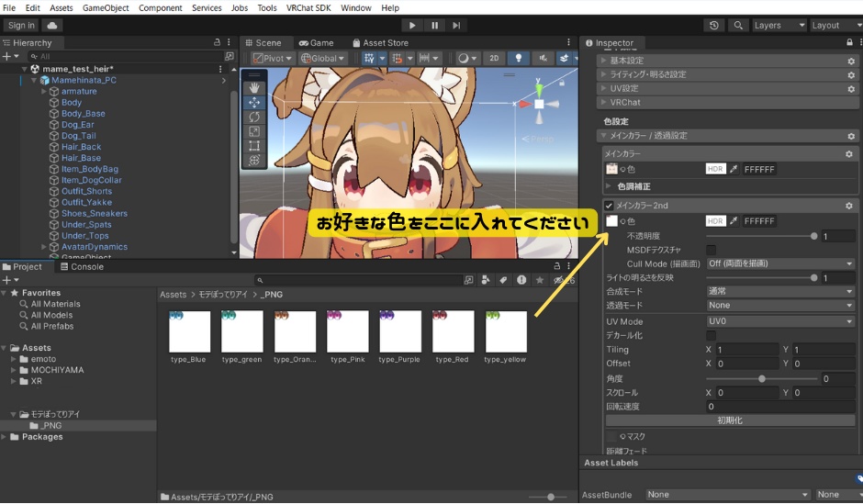863x504 pixels.
Task: Select the MOCHIYAMA folder
Action: [x=57, y=370]
